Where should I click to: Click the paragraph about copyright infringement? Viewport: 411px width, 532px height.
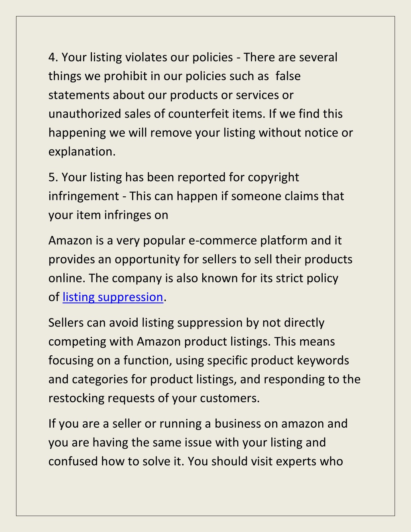[196, 196]
